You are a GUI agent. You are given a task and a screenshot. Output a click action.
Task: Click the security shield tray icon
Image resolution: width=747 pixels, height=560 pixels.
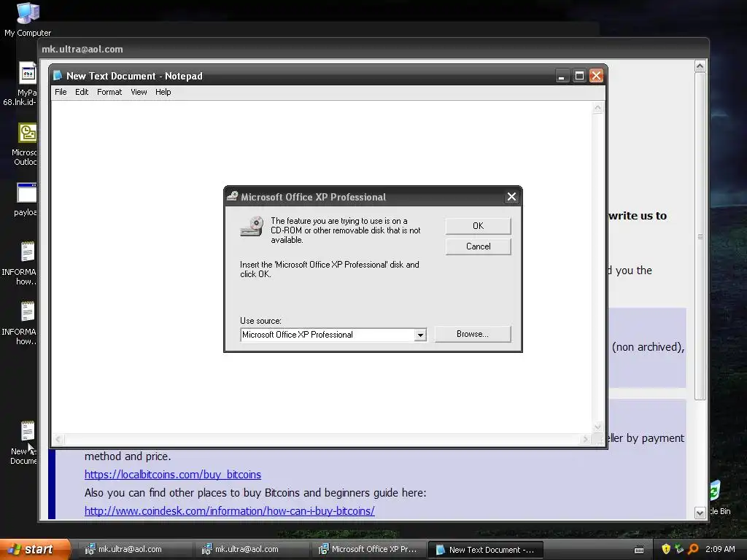pyautogui.click(x=666, y=549)
